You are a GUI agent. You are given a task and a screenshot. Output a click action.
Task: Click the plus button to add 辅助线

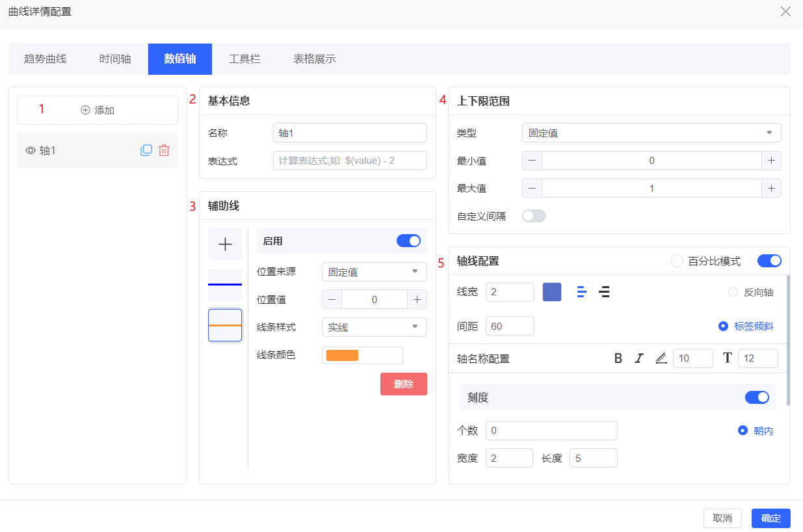(225, 245)
